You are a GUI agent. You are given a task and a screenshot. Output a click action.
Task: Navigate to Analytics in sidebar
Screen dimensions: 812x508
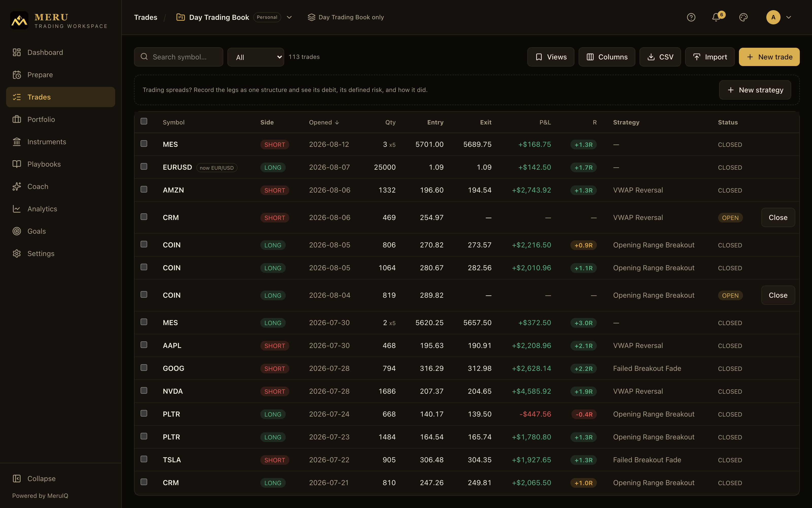point(60,209)
